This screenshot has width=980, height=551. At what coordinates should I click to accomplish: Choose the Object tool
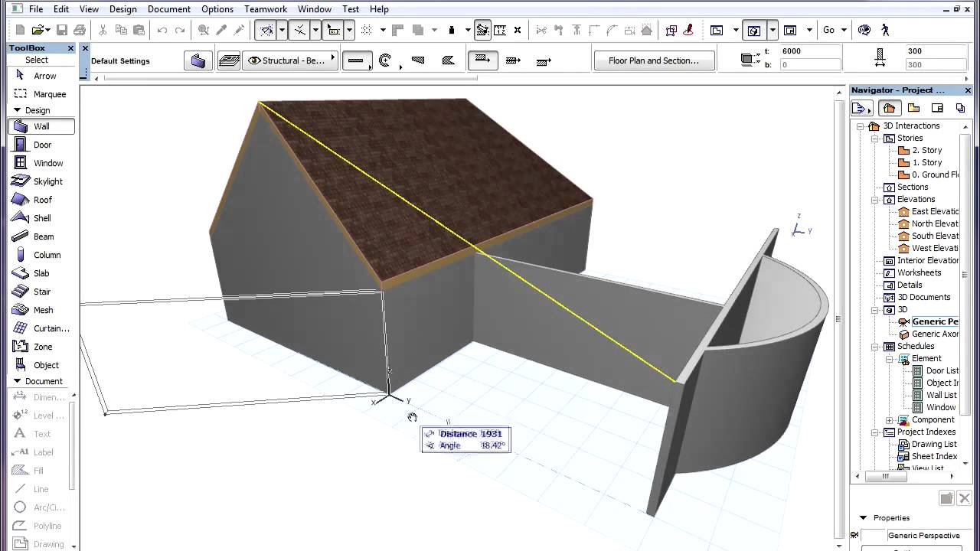[x=41, y=365]
